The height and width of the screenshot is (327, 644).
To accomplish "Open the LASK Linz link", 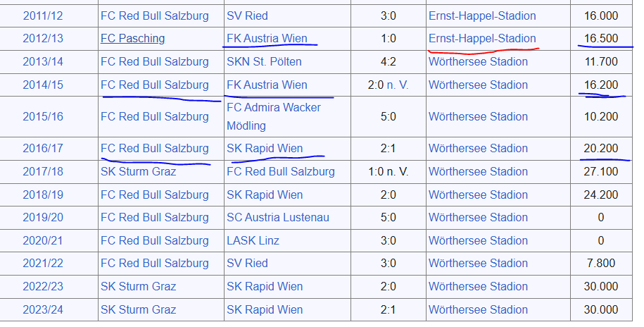I will pos(253,241).
